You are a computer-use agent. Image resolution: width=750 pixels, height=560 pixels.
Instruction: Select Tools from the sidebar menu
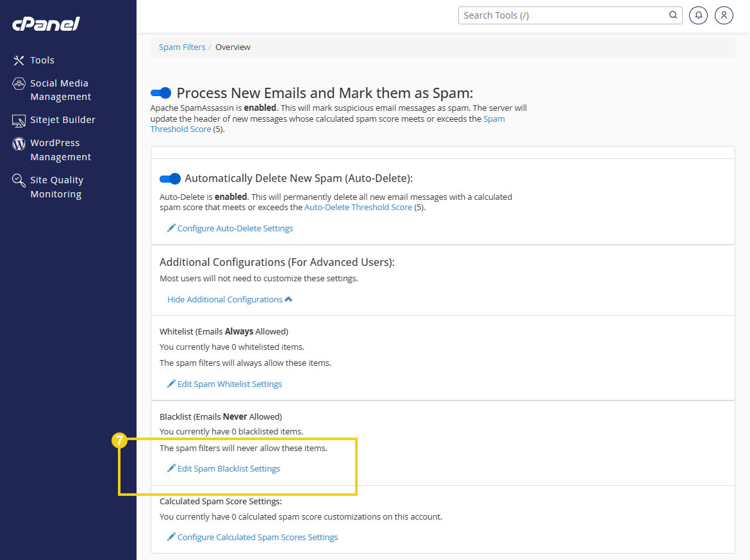(x=41, y=60)
